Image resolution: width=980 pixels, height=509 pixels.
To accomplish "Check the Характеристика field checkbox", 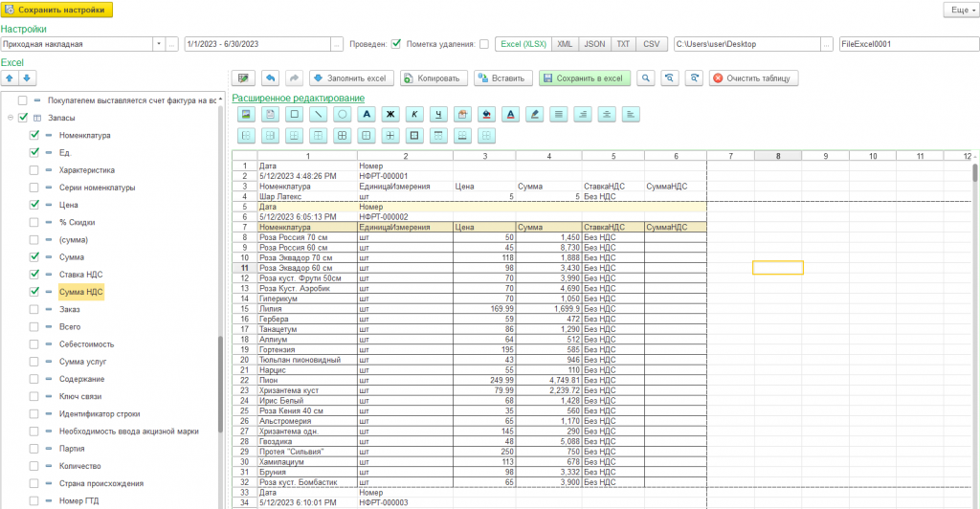I will click(34, 169).
